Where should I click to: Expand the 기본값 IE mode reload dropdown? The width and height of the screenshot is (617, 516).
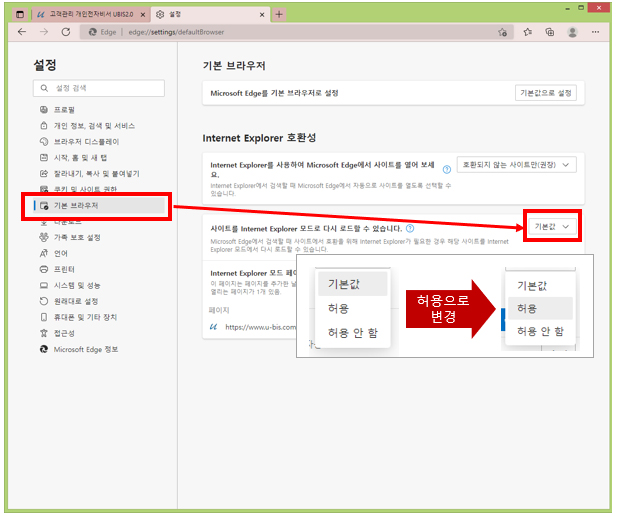(x=552, y=227)
